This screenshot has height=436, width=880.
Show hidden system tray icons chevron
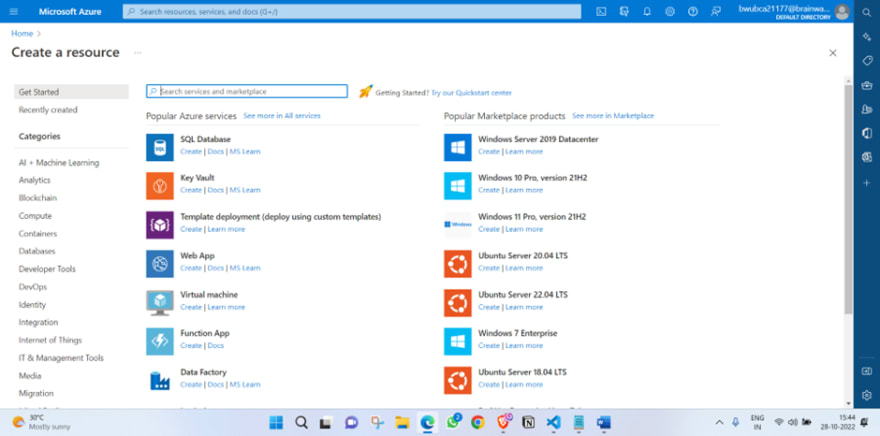pos(719,422)
